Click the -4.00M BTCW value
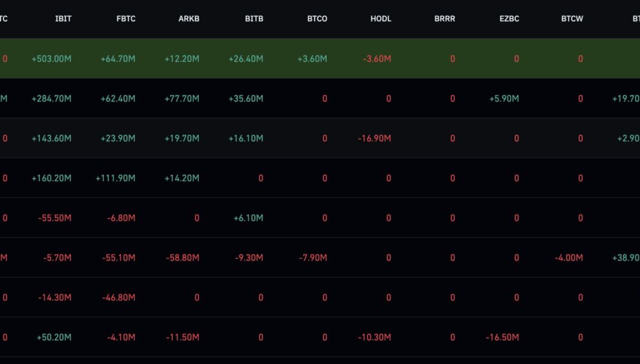 click(x=568, y=258)
